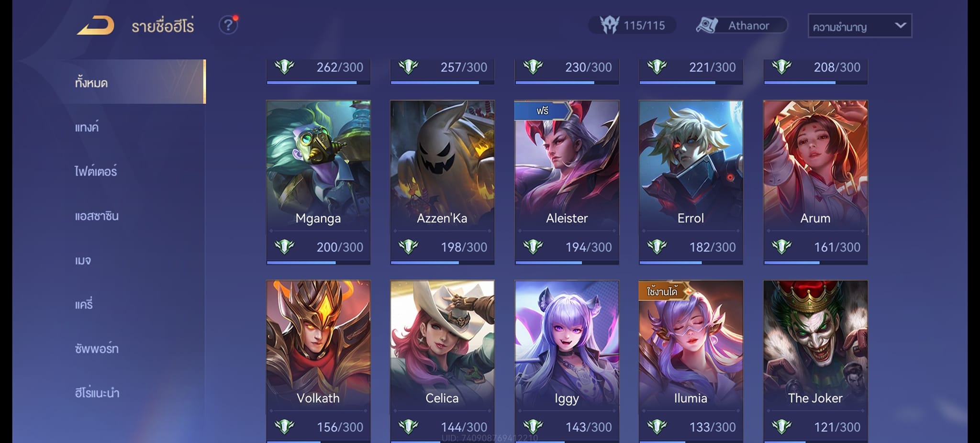Click Mganga's mastery badge icon

(x=284, y=247)
